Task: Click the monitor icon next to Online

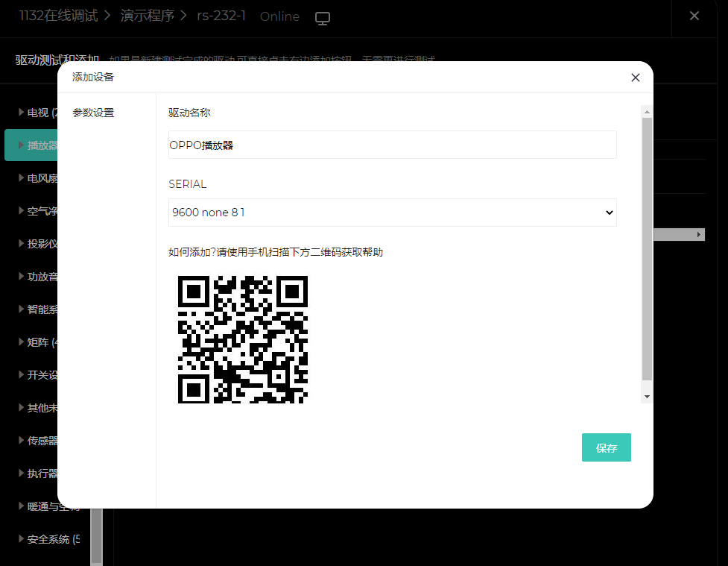Action: (x=322, y=18)
